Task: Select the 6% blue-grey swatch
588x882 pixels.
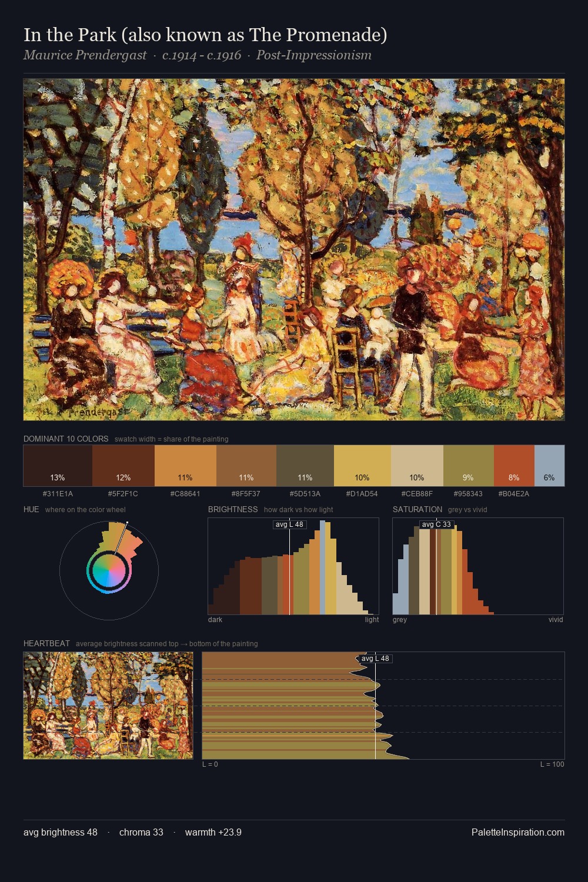Action: (549, 466)
